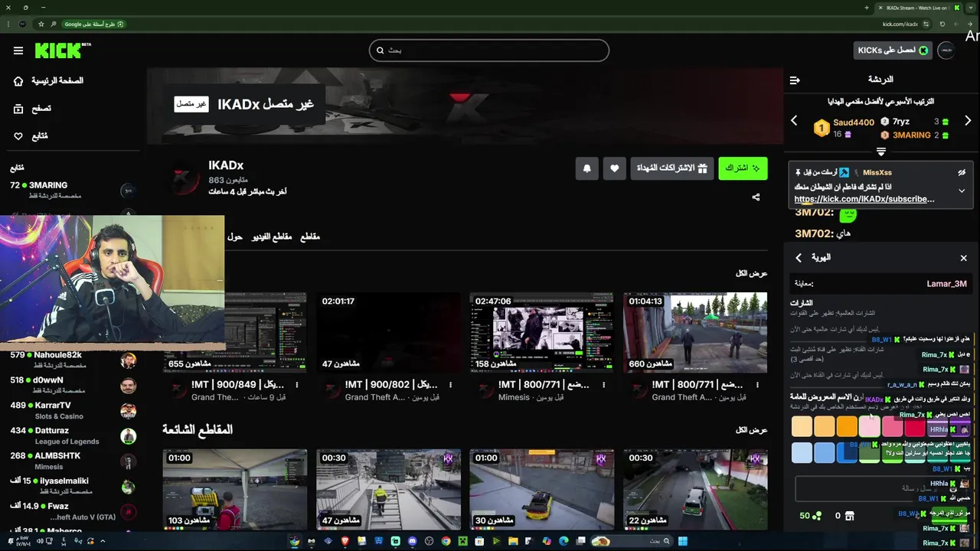The height and width of the screenshot is (551, 980).
Task: Select the light peach name color
Action: tap(802, 426)
